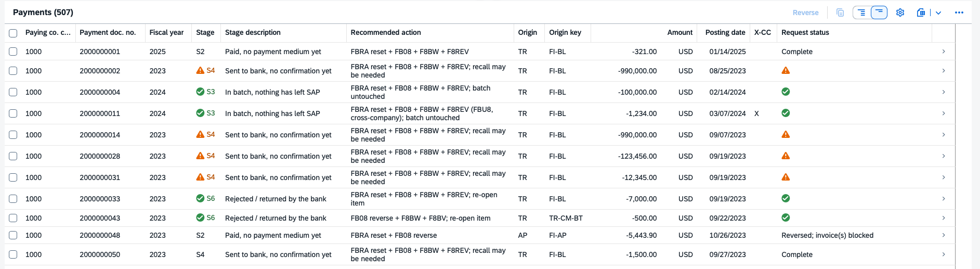Click 'Reversed; invoice(s) blocked' status text
980x269 pixels.
pyautogui.click(x=827, y=235)
